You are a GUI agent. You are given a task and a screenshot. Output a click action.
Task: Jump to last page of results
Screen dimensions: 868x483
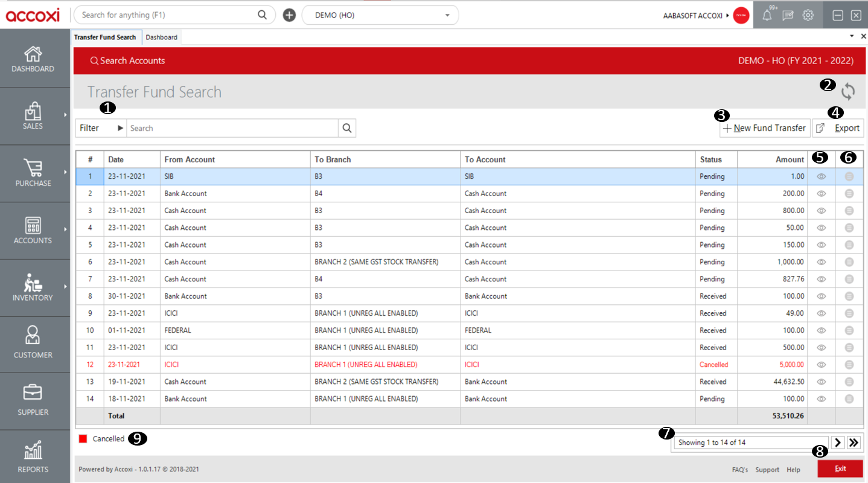(854, 443)
